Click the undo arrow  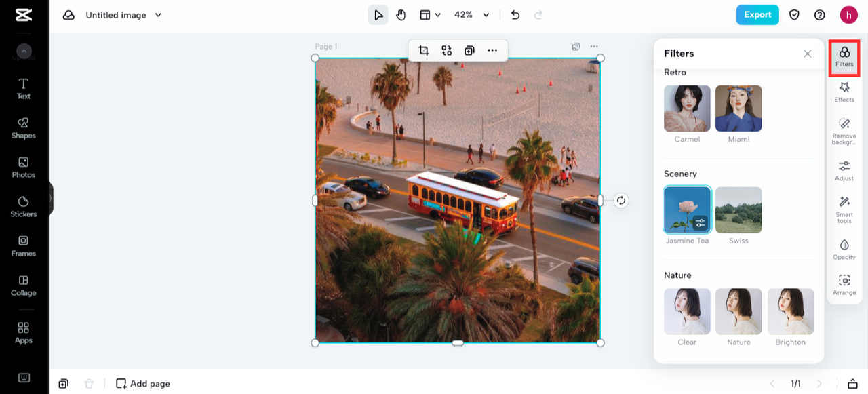[515, 15]
